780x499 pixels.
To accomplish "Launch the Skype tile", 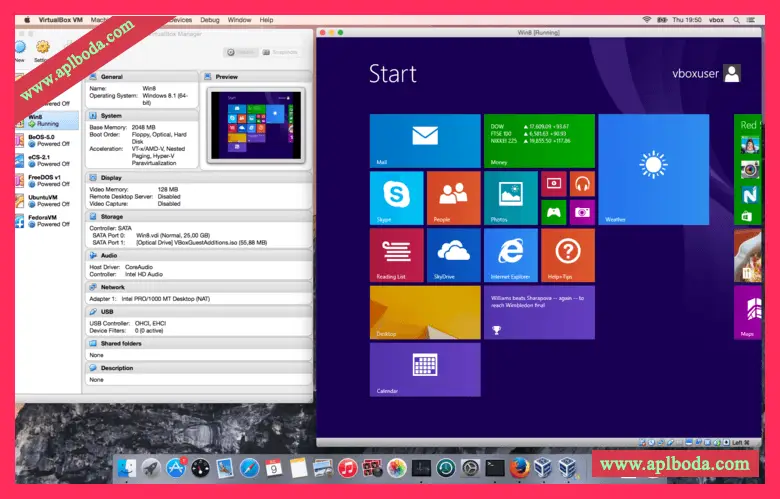I will pos(396,197).
